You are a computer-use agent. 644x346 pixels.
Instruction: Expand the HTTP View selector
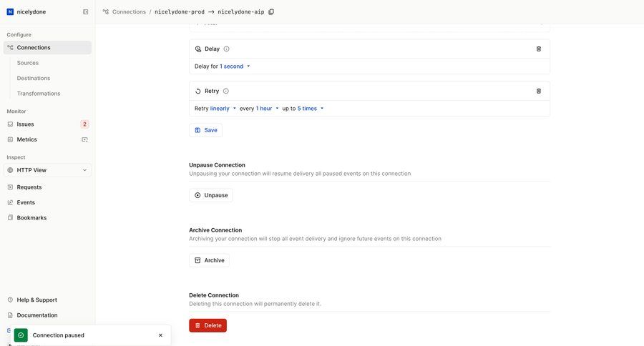(x=47, y=170)
